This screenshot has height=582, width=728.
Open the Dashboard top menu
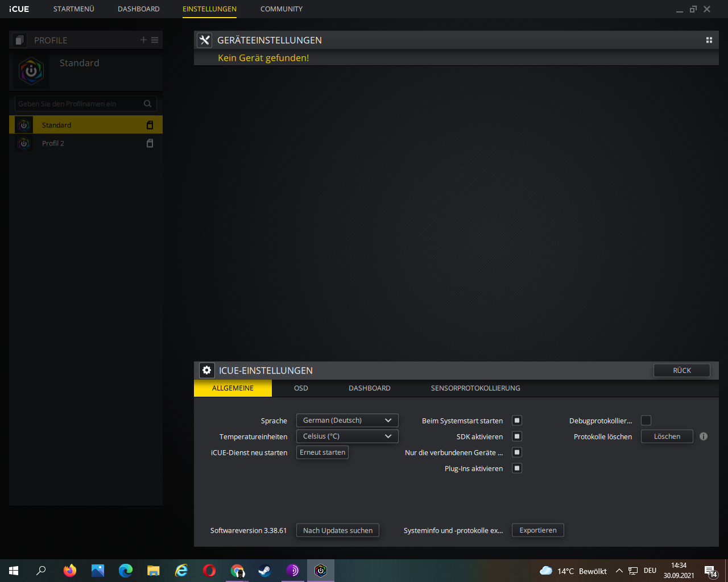click(139, 9)
